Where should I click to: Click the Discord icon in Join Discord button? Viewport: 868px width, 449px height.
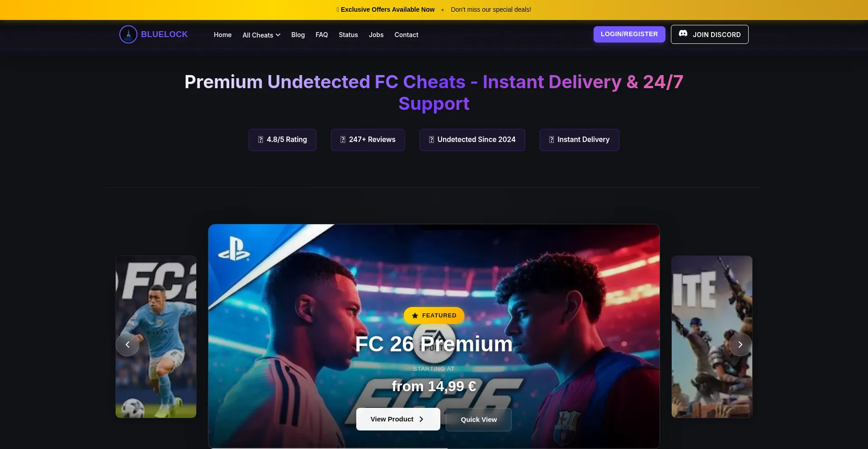(x=683, y=34)
